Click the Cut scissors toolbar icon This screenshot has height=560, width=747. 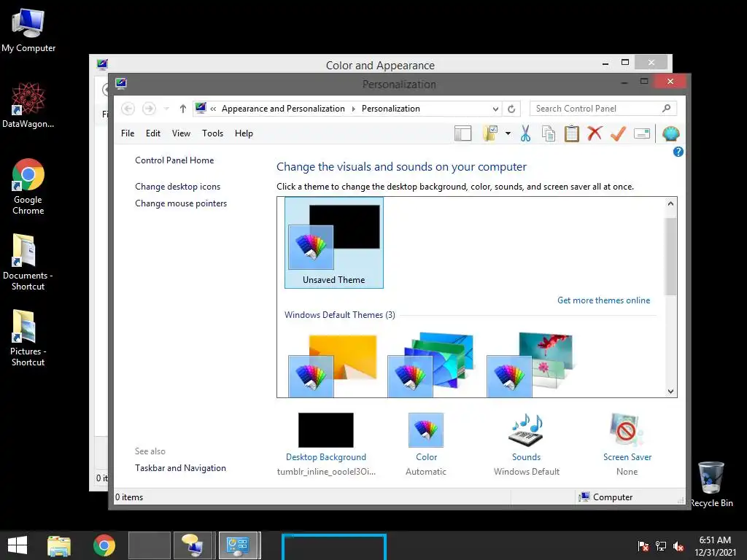pos(525,134)
